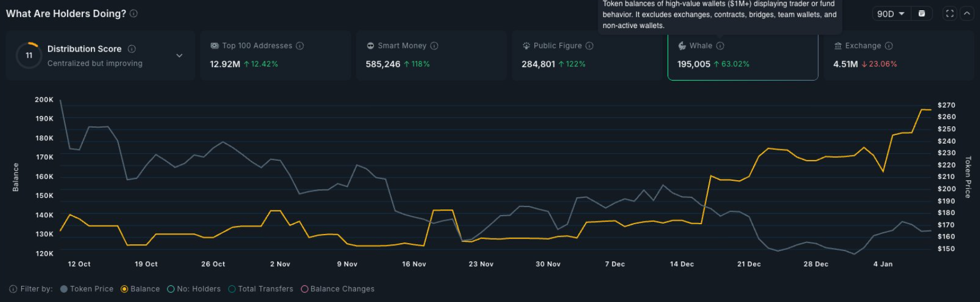This screenshot has height=302, width=980.
Task: Click the Public Figure info icon
Action: click(590, 46)
